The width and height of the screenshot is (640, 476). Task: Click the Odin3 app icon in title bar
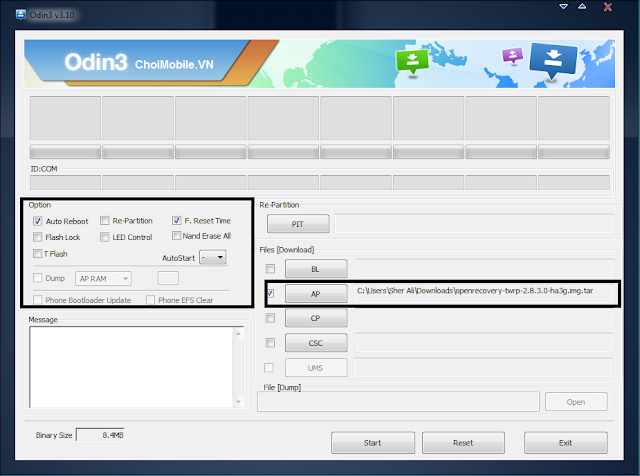21,15
